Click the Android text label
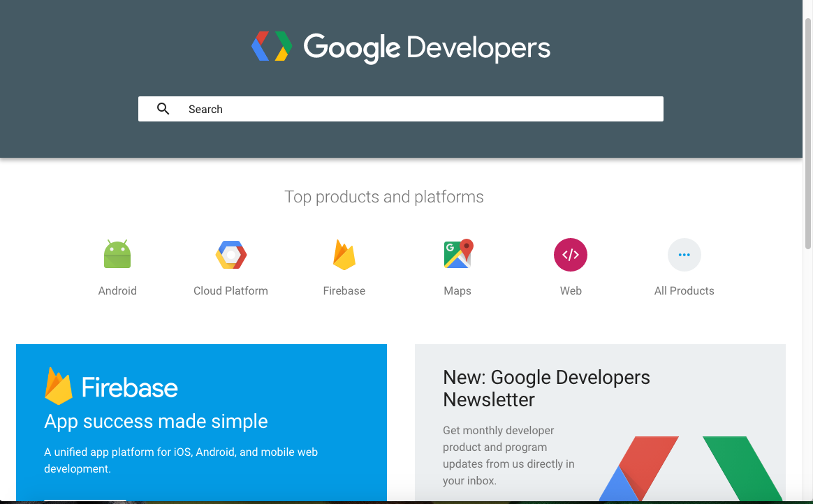Screen dimensions: 813x504 117,291
